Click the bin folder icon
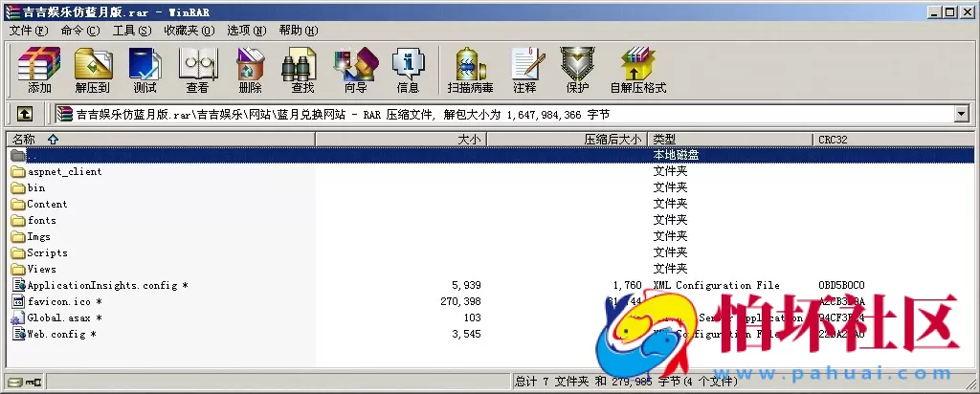Image resolution: width=980 pixels, height=394 pixels. pos(18,188)
